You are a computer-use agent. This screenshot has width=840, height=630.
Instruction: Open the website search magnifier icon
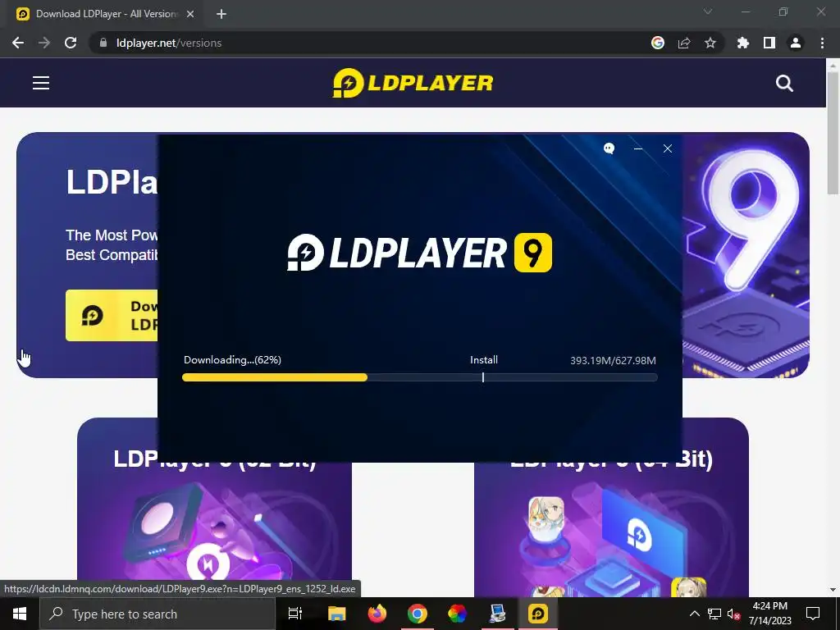tap(784, 83)
